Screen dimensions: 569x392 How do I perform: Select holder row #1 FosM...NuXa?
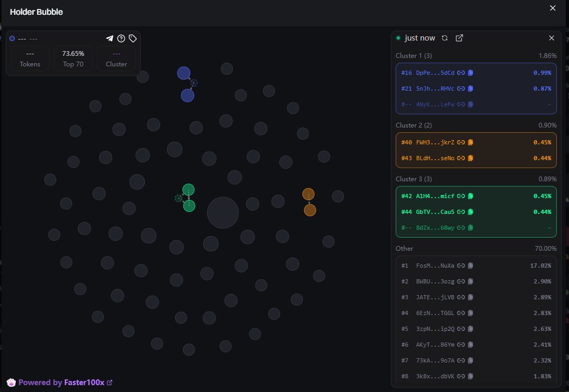coord(476,266)
